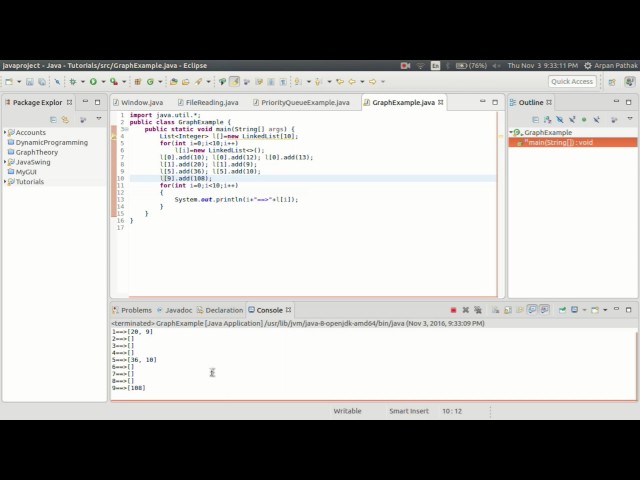Click Remove Launch console icon

pos(465,310)
